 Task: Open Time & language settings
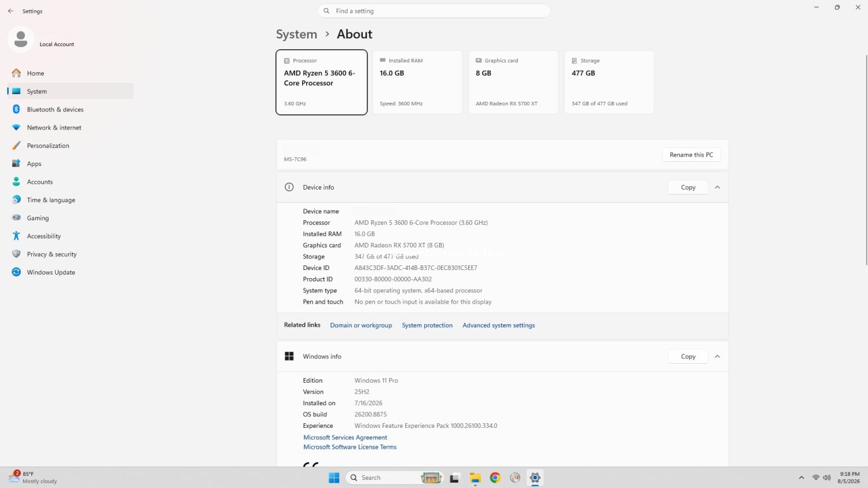click(x=70, y=200)
